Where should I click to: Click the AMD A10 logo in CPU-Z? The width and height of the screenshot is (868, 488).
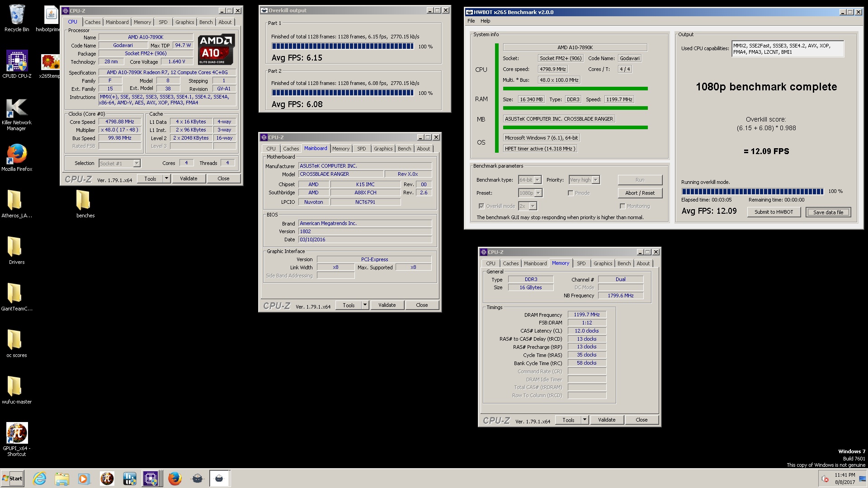(x=216, y=49)
